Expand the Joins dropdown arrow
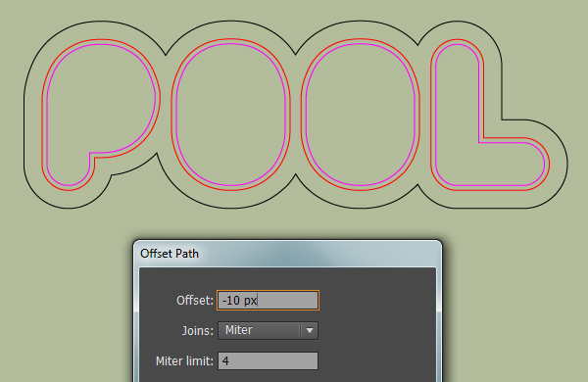588x382 pixels. 310,330
